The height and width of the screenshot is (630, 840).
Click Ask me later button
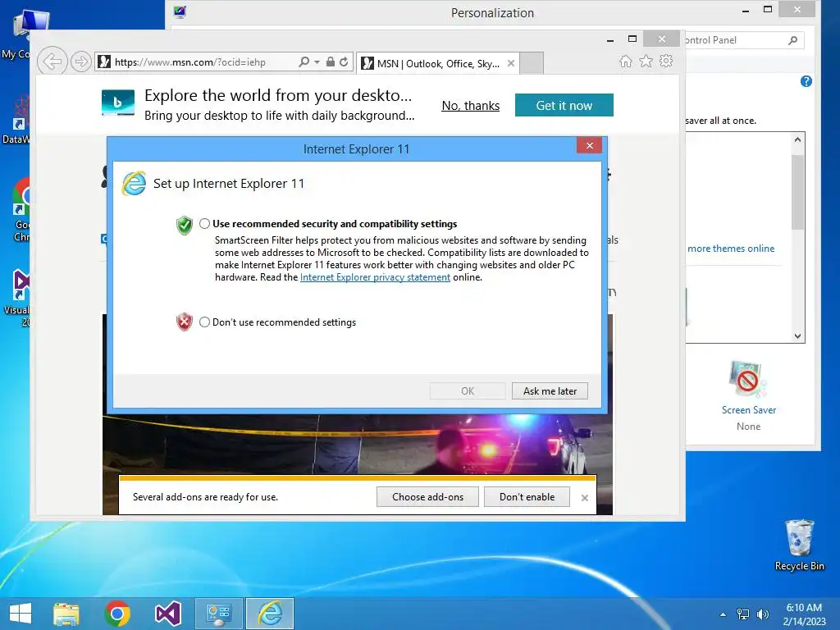coord(550,391)
